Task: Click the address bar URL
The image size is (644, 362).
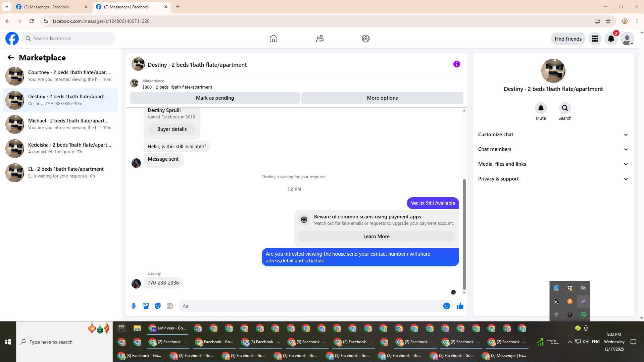Action: [101, 21]
